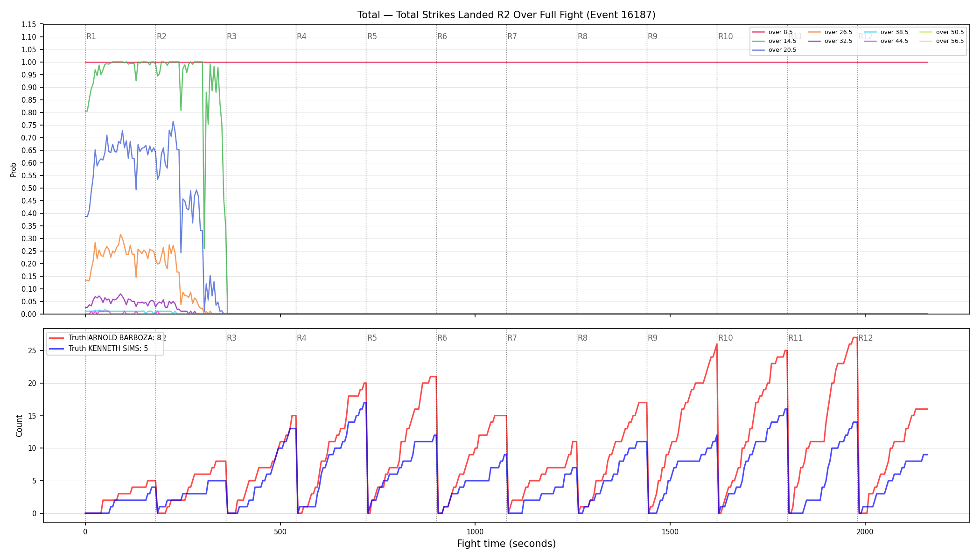Click the purple 'over 32.5' legend line swatch
The image size is (980, 560).
pos(814,41)
